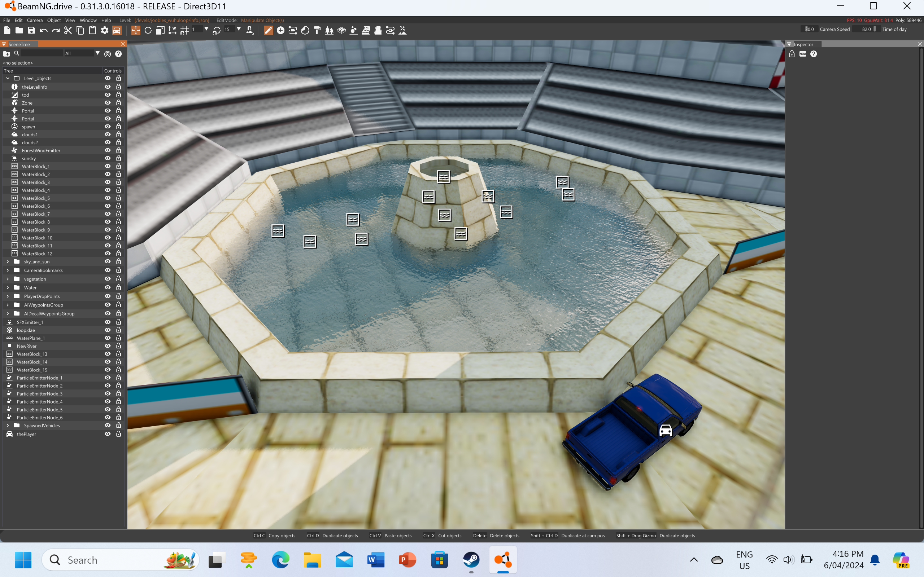The width and height of the screenshot is (924, 577).
Task: Expand the vegetation folder
Action: point(8,279)
